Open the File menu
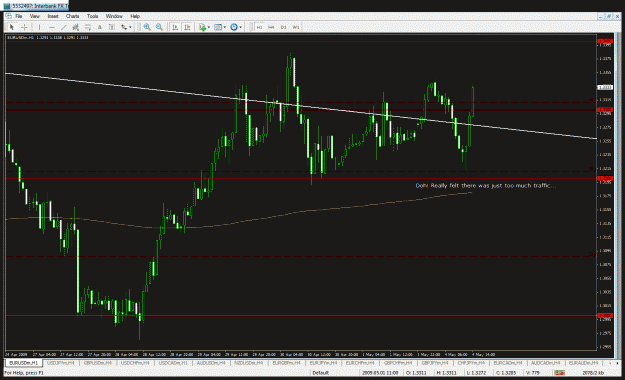The image size is (625, 380). 18,16
